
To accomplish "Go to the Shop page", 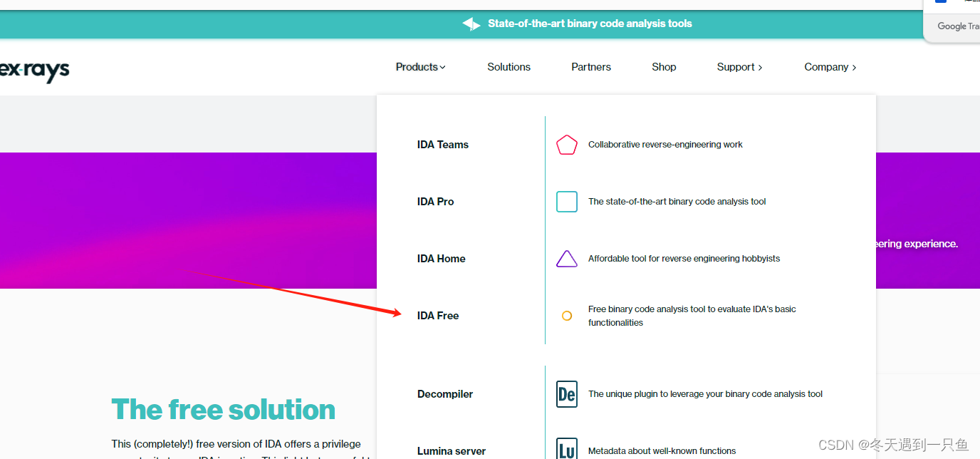I will [664, 67].
